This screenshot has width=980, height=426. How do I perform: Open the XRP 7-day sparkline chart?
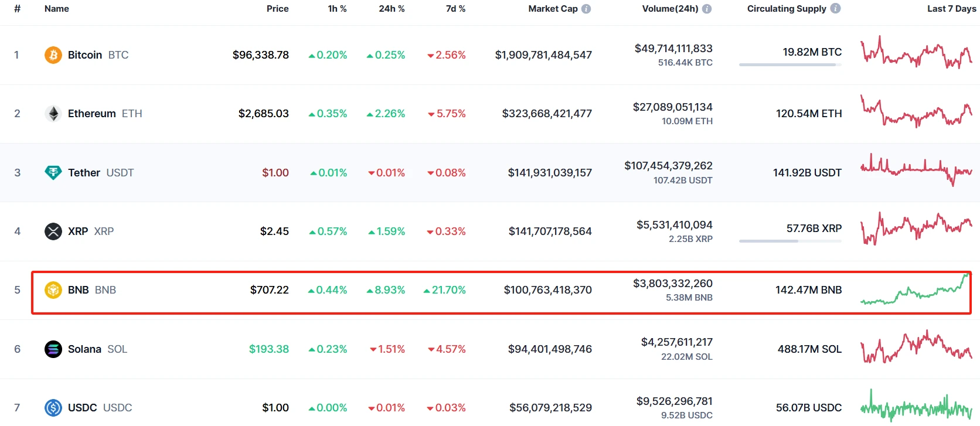916,229
